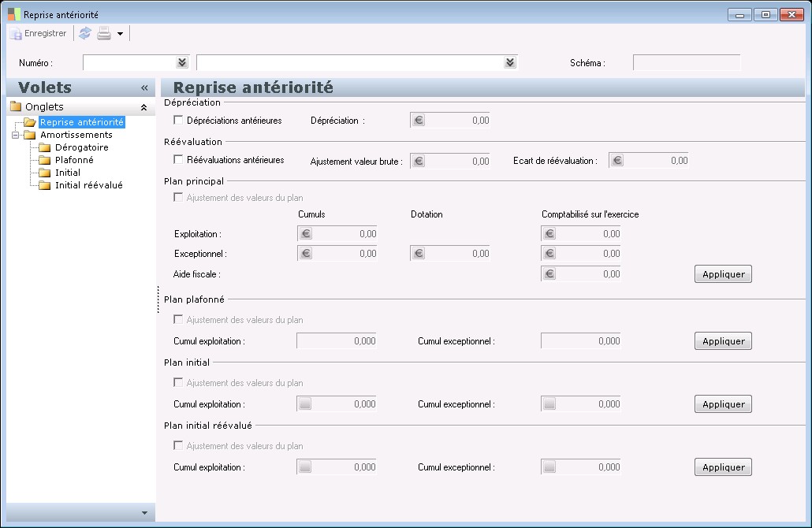Collapse the Onglets section
Viewport: 812px width, 528px height.
click(144, 107)
